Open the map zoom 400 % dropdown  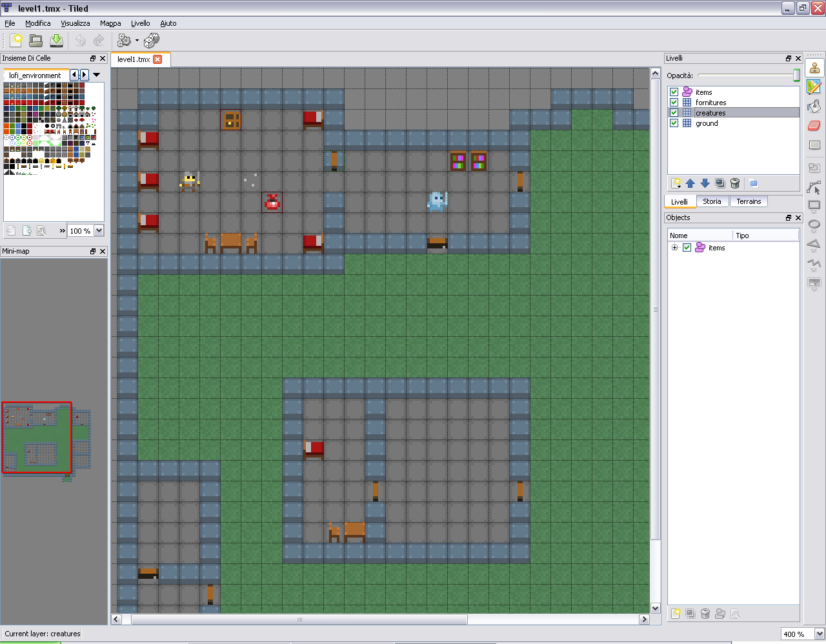coord(820,634)
